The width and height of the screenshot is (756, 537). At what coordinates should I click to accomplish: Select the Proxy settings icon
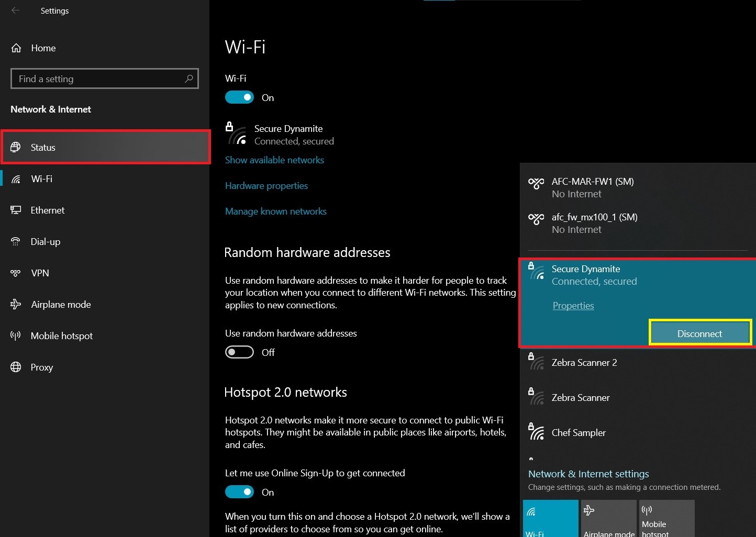pos(16,367)
